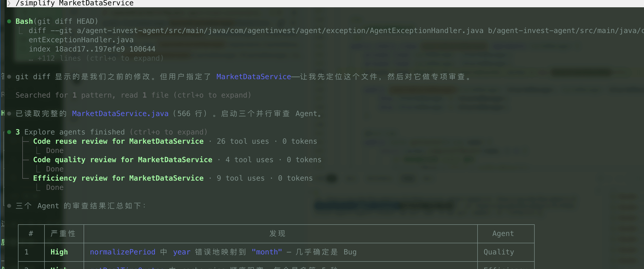Expand '3 Explore agents finished' summary
Image resolution: width=644 pixels, height=269 pixels.
(112, 132)
